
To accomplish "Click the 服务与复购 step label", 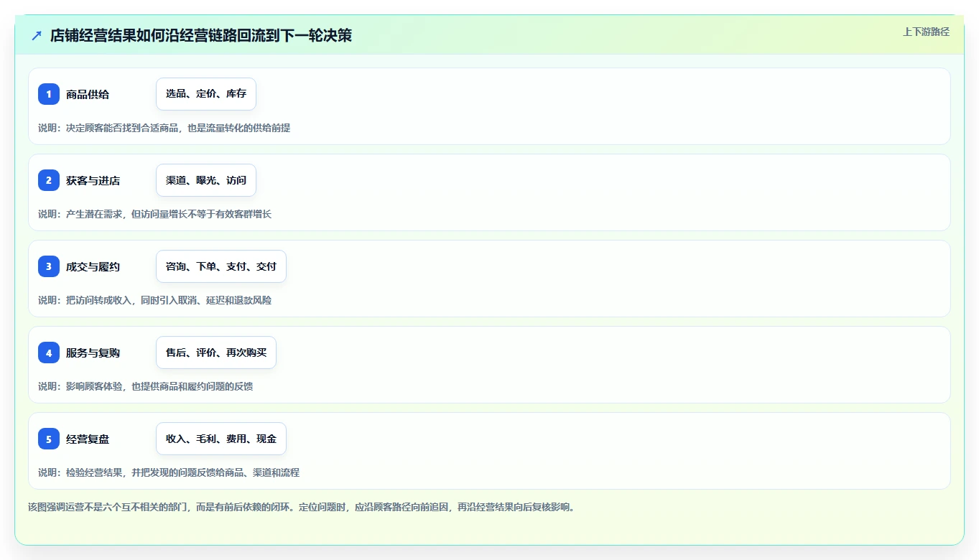I will pos(93,353).
